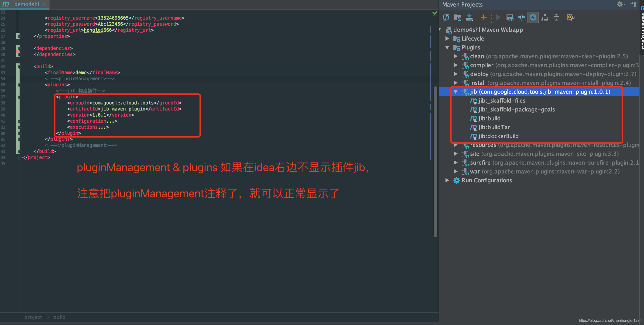The image size is (644, 325).
Task: Click the version 1.0.1 text in editor
Action: point(99,115)
